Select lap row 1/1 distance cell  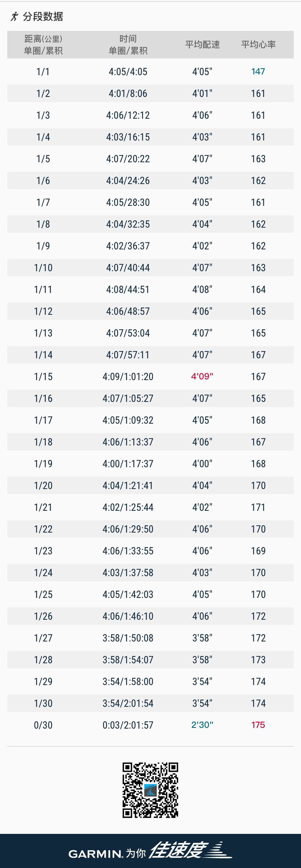pyautogui.click(x=43, y=72)
